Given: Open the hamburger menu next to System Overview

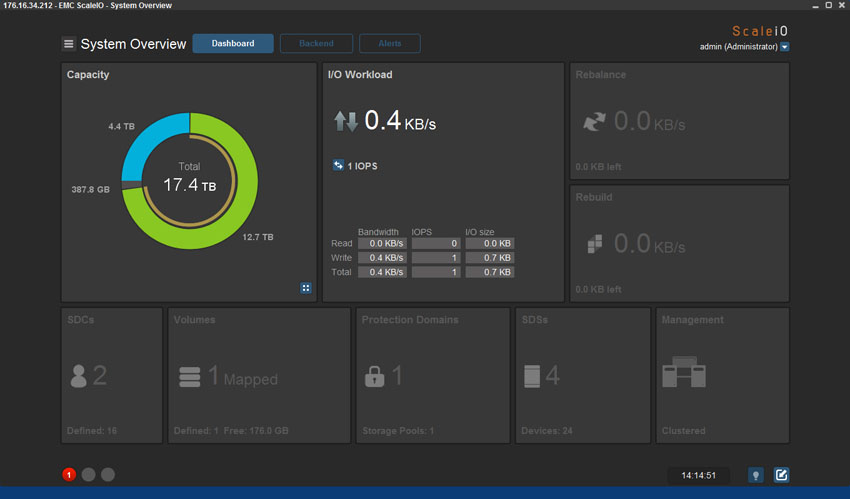Looking at the screenshot, I should (x=68, y=44).
